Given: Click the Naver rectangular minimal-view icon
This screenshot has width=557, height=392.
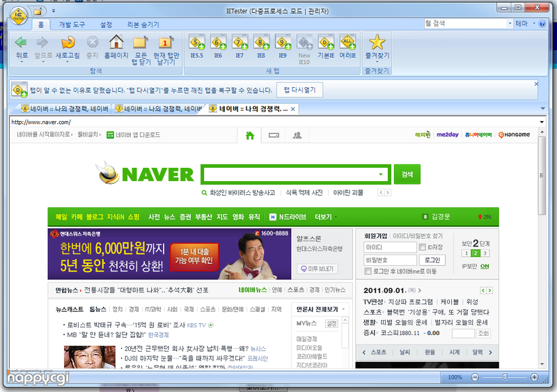Looking at the screenshot, I should tap(274, 135).
